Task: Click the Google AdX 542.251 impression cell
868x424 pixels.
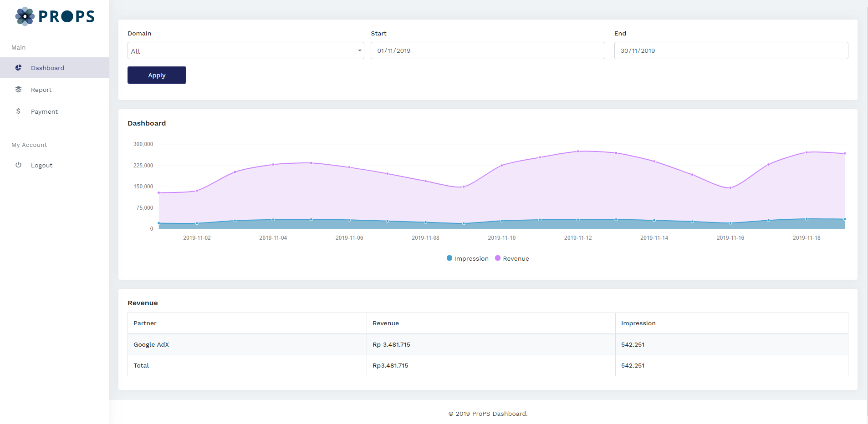Action: tap(732, 345)
